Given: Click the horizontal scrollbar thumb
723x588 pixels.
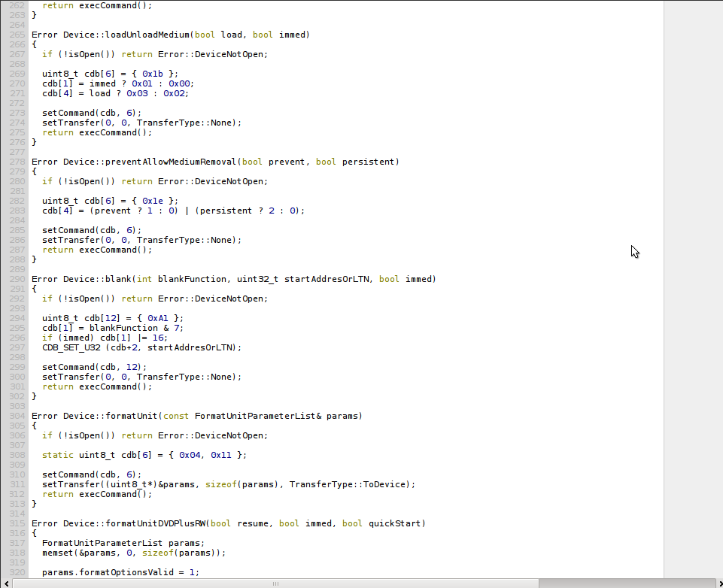Looking at the screenshot, I should click(276, 583).
